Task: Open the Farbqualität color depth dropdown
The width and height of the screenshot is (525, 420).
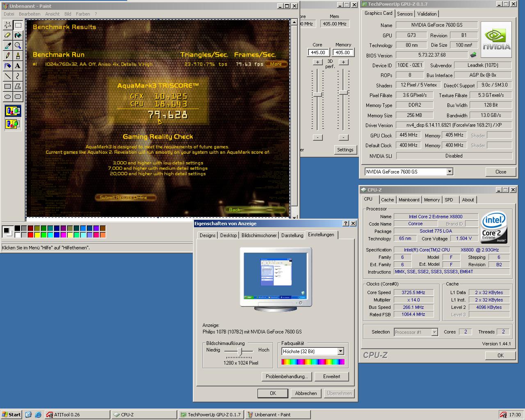Action: click(x=340, y=352)
